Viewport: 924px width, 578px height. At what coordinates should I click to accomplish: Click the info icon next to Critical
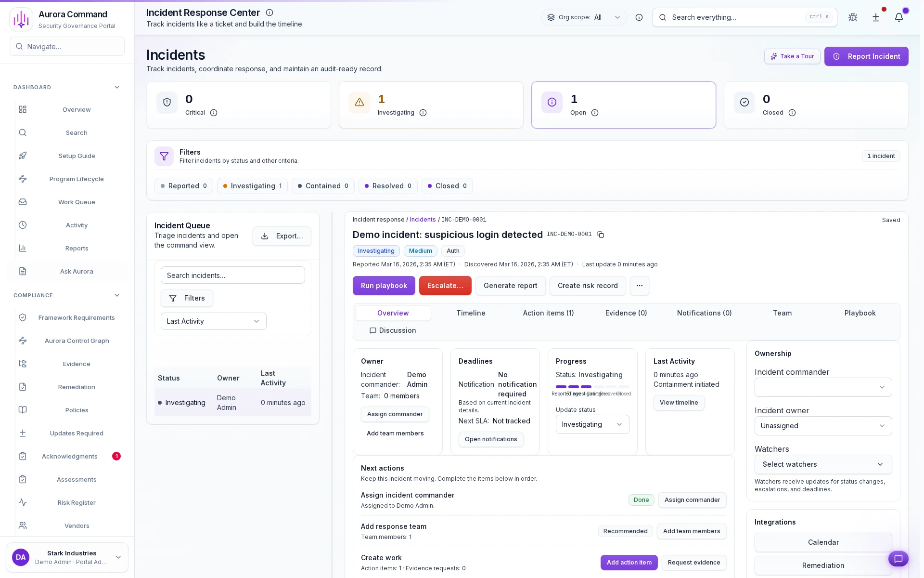tap(214, 113)
